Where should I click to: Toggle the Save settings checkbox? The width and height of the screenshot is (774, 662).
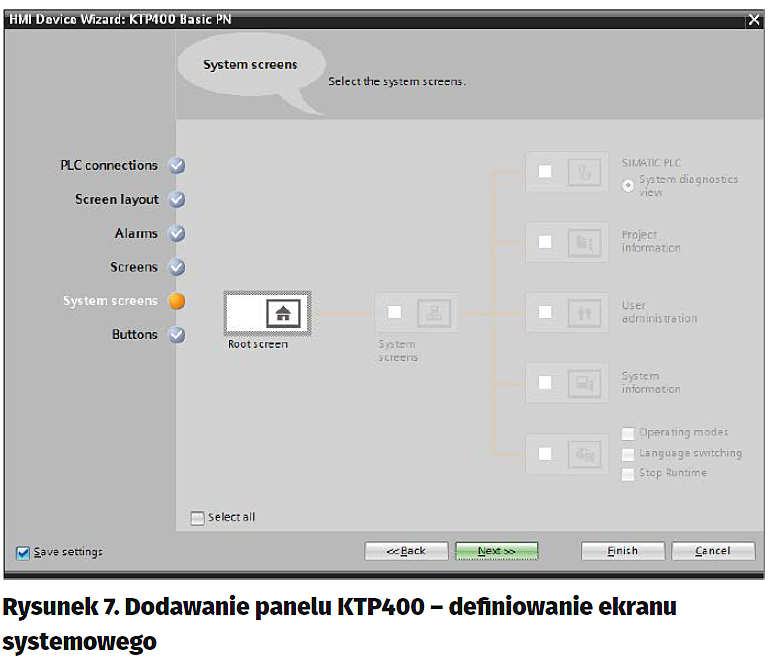[23, 552]
